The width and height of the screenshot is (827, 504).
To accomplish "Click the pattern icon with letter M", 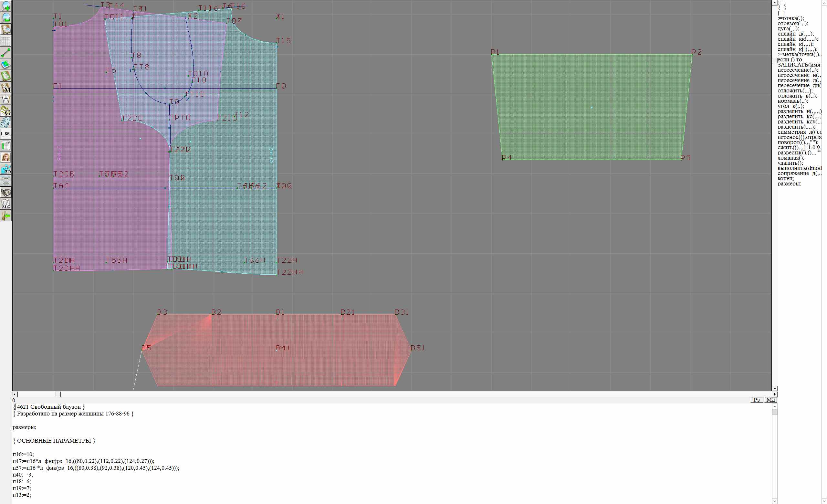I will [x=6, y=88].
